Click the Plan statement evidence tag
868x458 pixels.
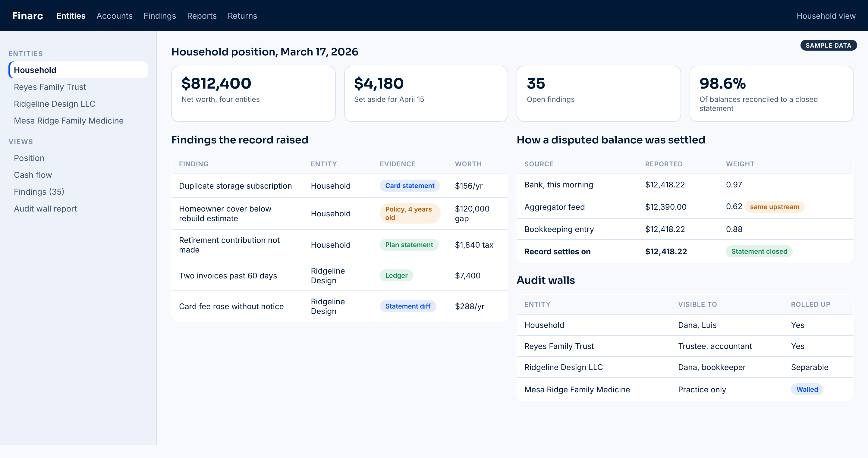point(409,245)
